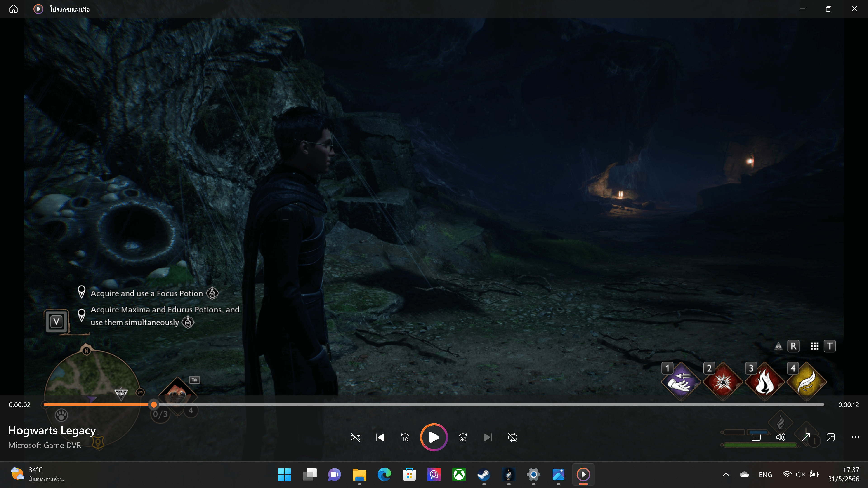Open Task View from the taskbar
Image resolution: width=868 pixels, height=488 pixels.
(x=309, y=474)
